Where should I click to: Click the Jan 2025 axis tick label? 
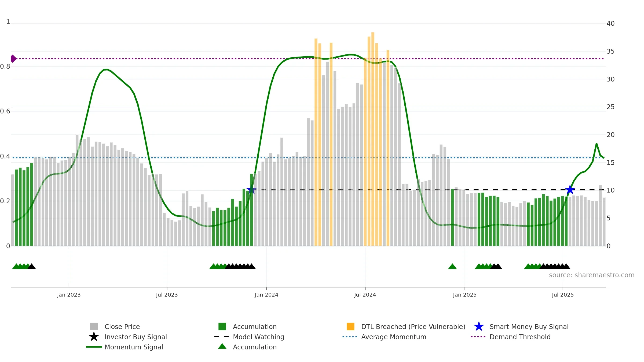pyautogui.click(x=465, y=295)
